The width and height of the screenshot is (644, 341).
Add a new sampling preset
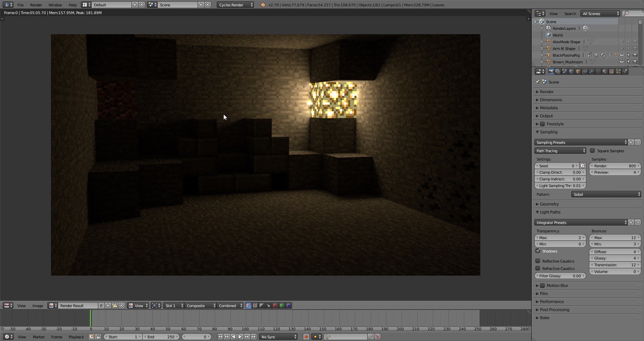[631, 142]
